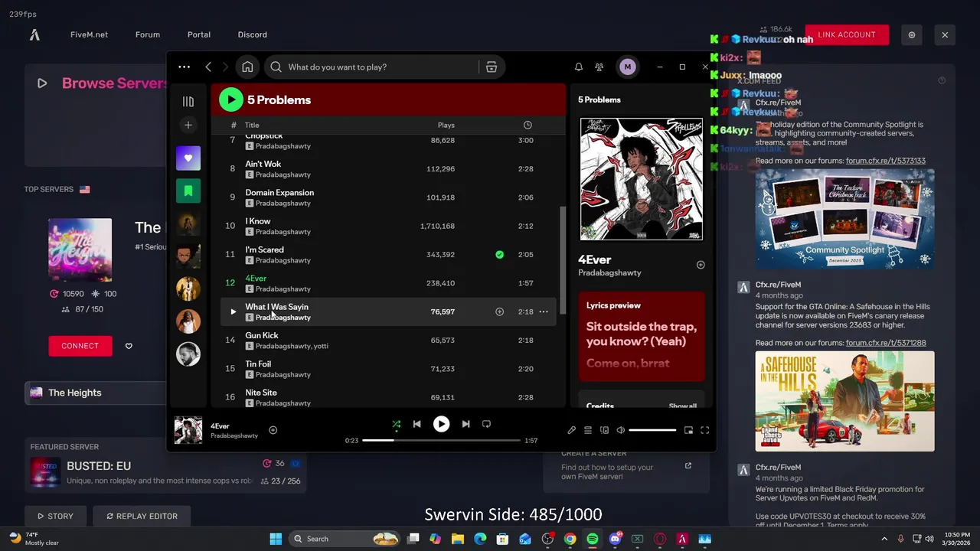Click LINK ACCOUNT button in FiveM

847,34
